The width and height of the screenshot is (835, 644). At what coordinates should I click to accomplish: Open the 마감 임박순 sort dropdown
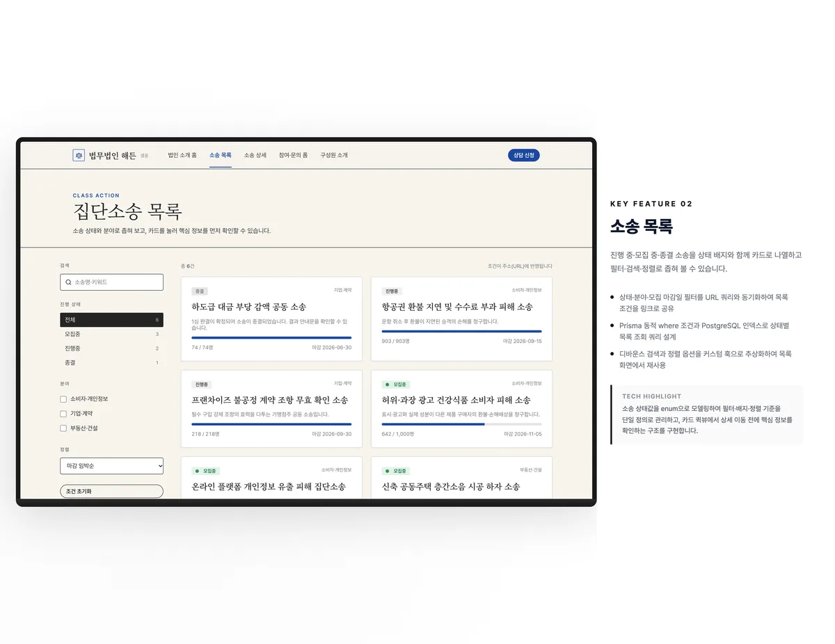(112, 465)
